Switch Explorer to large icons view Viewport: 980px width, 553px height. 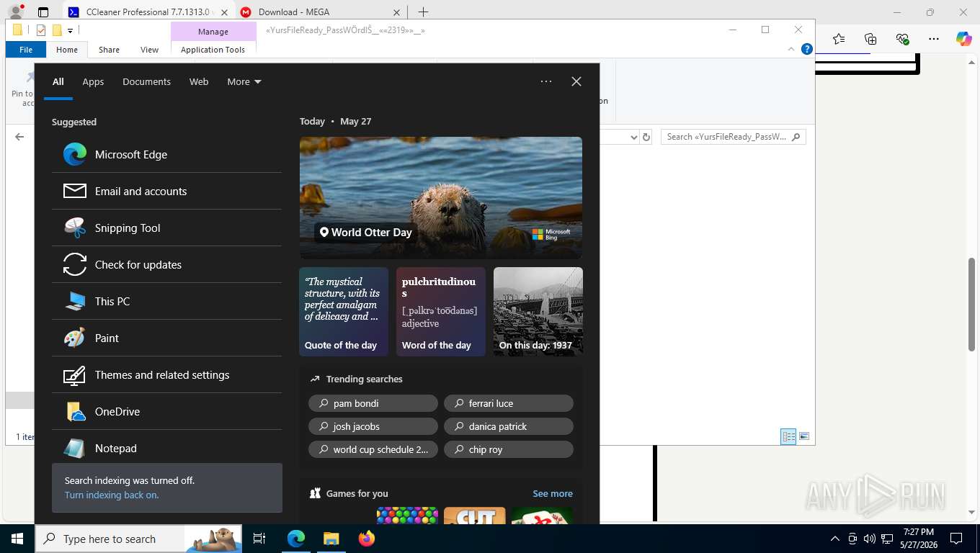pos(804,436)
